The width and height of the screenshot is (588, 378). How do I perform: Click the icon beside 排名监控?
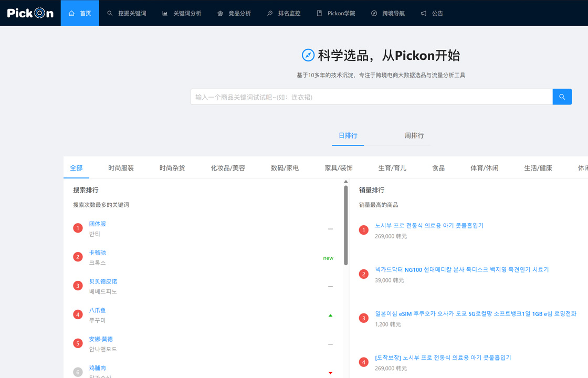coord(270,14)
